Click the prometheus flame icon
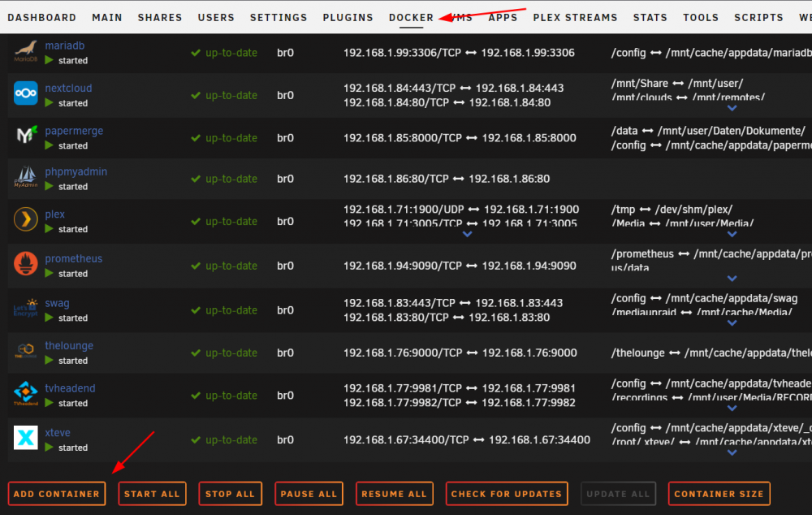Viewport: 812px width, 515px height. click(x=25, y=264)
